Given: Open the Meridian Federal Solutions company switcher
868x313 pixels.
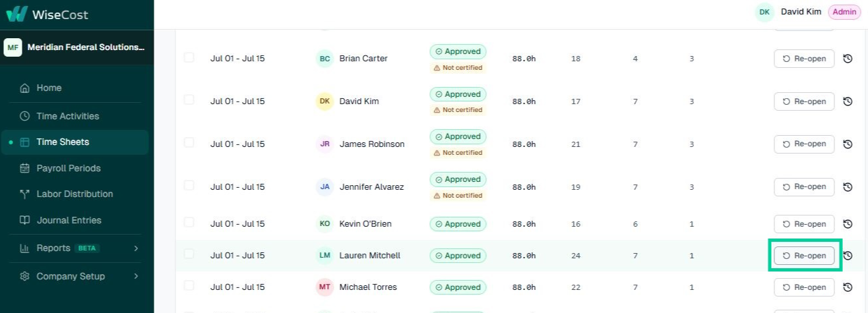Looking at the screenshot, I should point(77,47).
